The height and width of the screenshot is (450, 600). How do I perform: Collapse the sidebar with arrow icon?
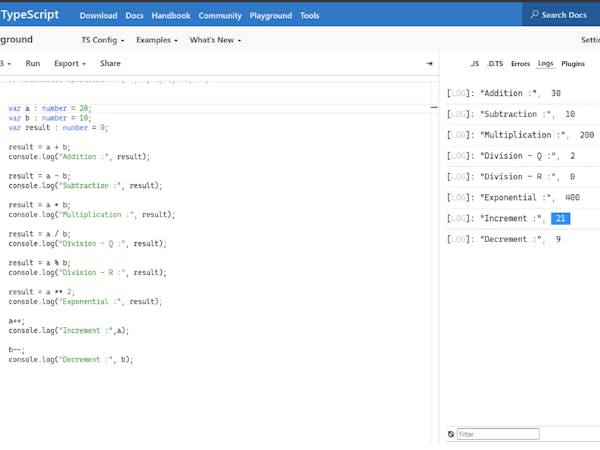429,64
